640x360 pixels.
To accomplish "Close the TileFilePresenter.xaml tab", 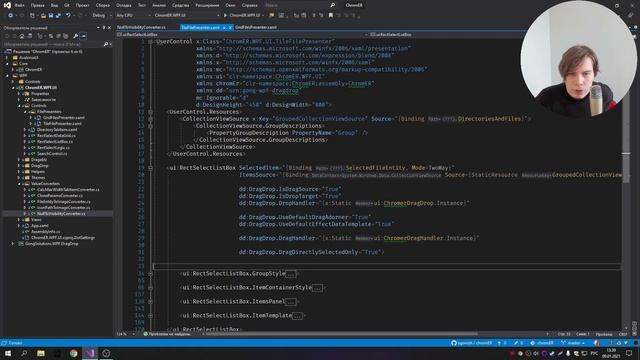I will (x=230, y=27).
